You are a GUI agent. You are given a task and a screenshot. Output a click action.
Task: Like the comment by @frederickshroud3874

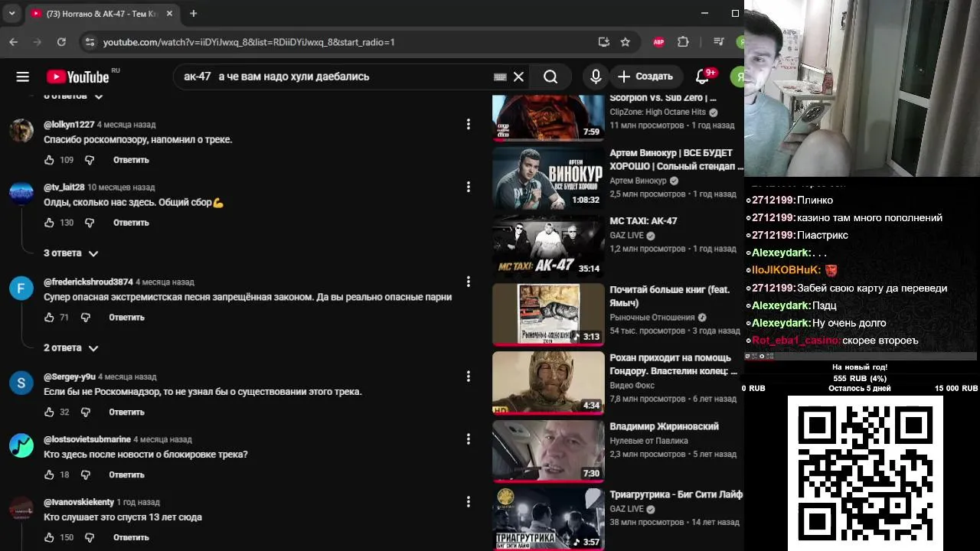49,317
